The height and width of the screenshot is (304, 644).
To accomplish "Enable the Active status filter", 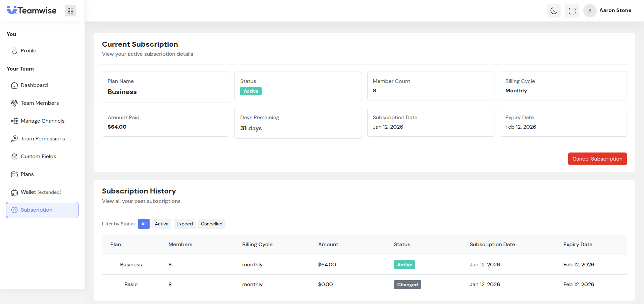I will click(161, 224).
